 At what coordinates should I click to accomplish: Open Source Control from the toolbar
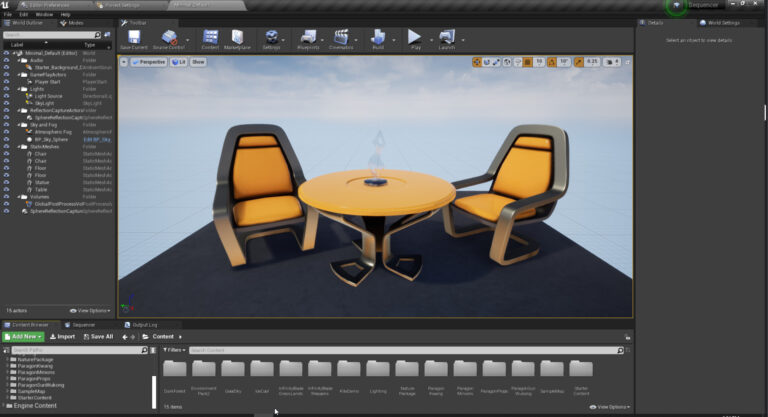coord(169,37)
